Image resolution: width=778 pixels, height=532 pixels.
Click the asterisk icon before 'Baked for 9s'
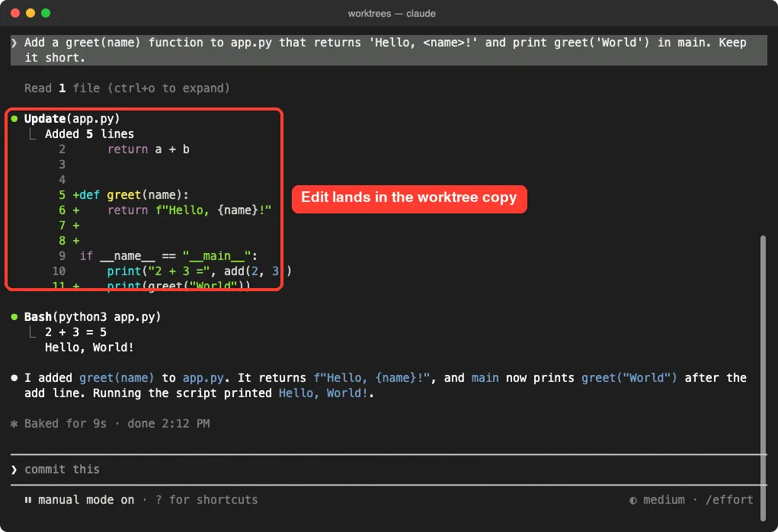pyautogui.click(x=14, y=424)
